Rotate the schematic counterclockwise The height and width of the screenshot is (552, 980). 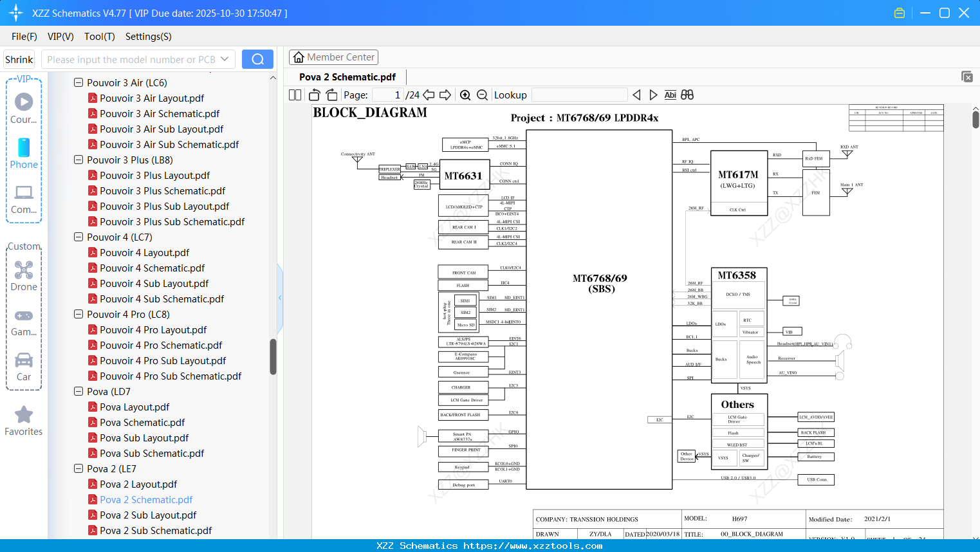coord(313,95)
